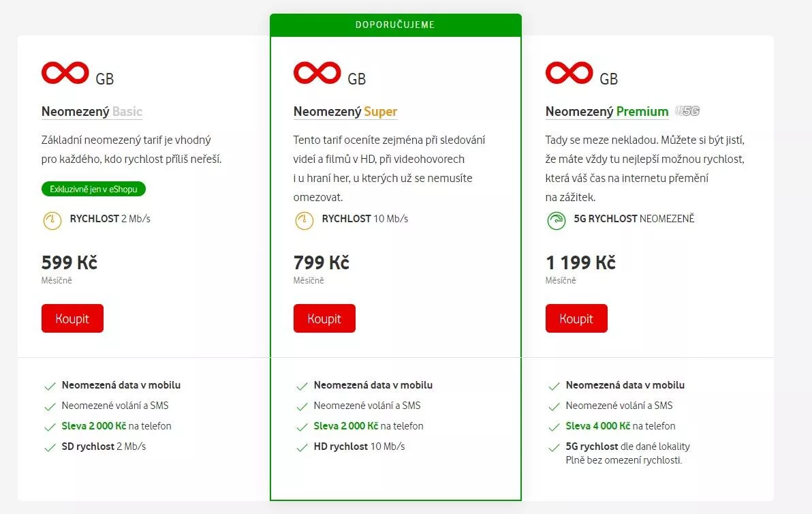Open the Neomezený Premium tariff link
Image resolution: width=812 pixels, height=514 pixels.
[606, 111]
